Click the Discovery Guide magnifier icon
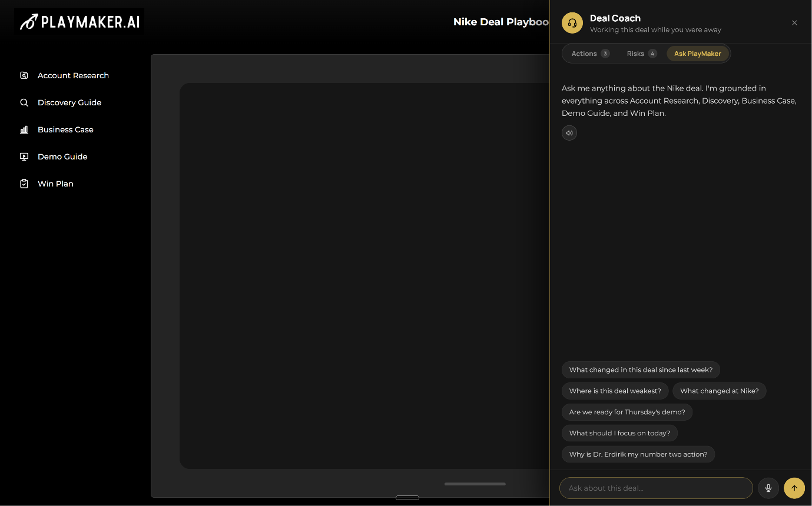Viewport: 812px width, 506px height. (24, 102)
